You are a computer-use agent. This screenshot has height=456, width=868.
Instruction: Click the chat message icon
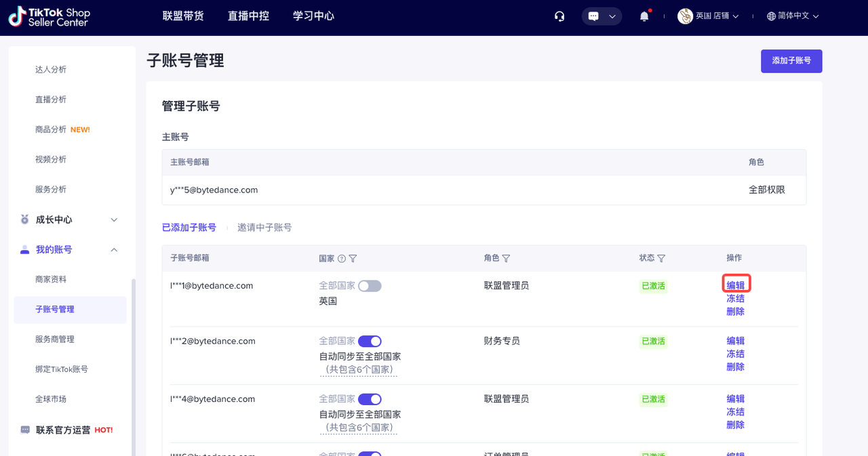pyautogui.click(x=594, y=16)
